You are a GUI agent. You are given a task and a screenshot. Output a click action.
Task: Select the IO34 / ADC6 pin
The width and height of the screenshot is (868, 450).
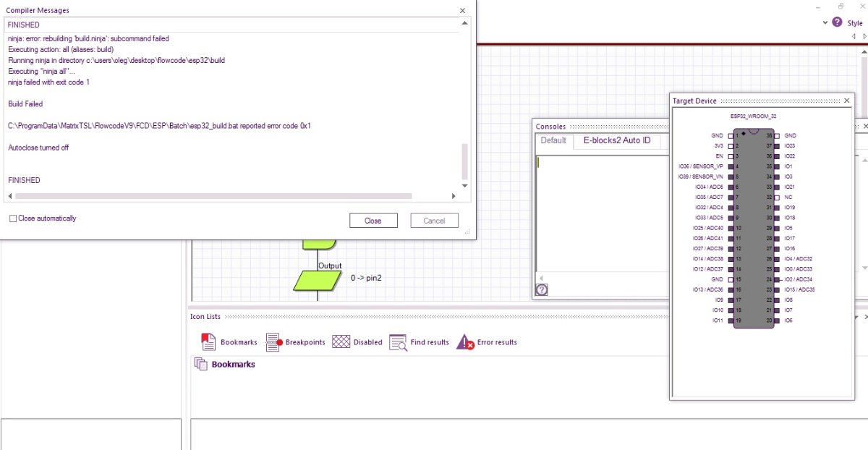pyautogui.click(x=730, y=187)
